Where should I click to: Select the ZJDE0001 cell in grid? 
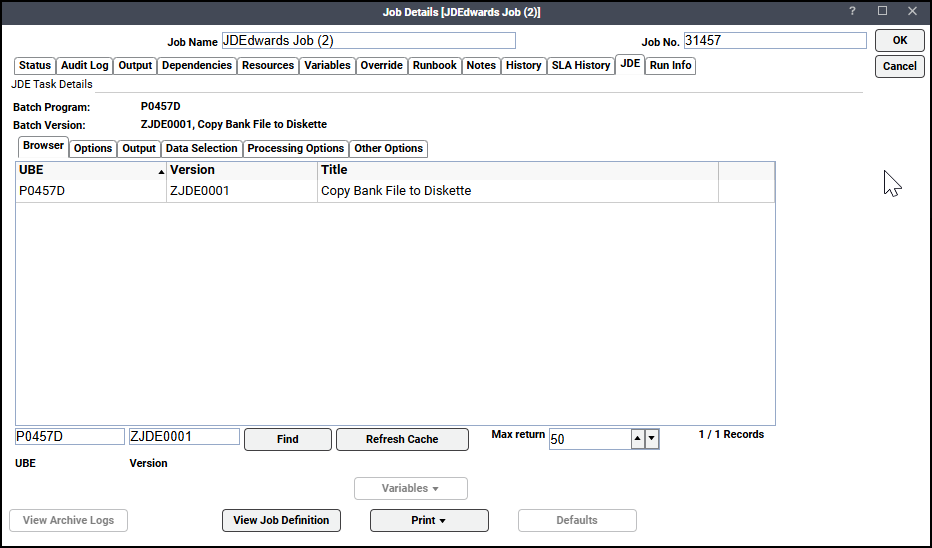[242, 191]
